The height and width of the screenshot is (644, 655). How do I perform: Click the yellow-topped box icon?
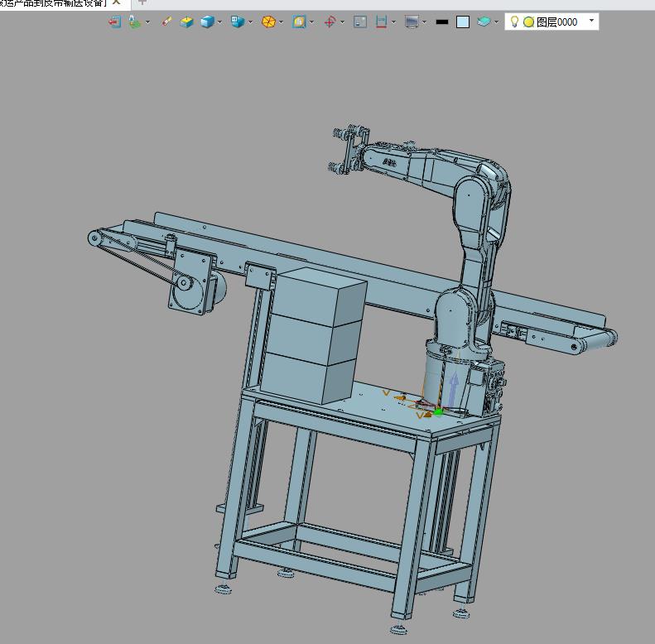[186, 22]
